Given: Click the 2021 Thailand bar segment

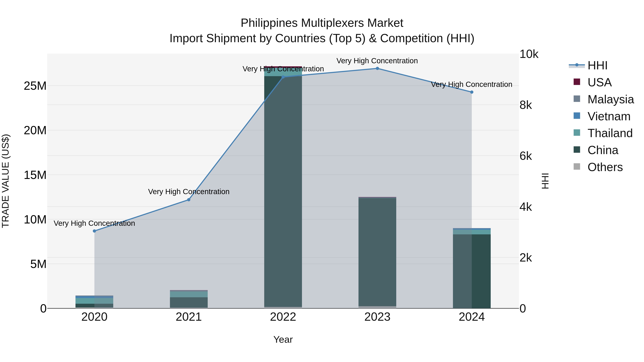Looking at the screenshot, I should [189, 294].
